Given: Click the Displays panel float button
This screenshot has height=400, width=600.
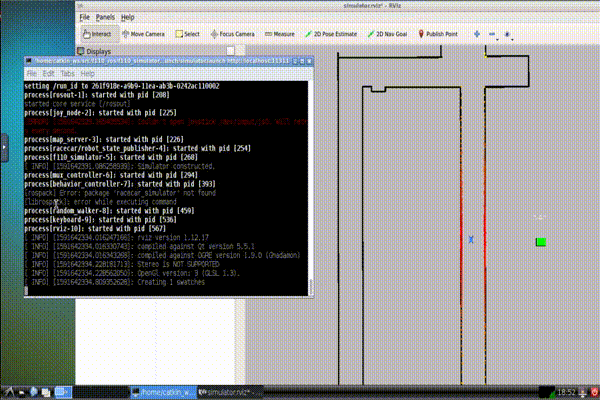Looking at the screenshot, I should [x=230, y=51].
